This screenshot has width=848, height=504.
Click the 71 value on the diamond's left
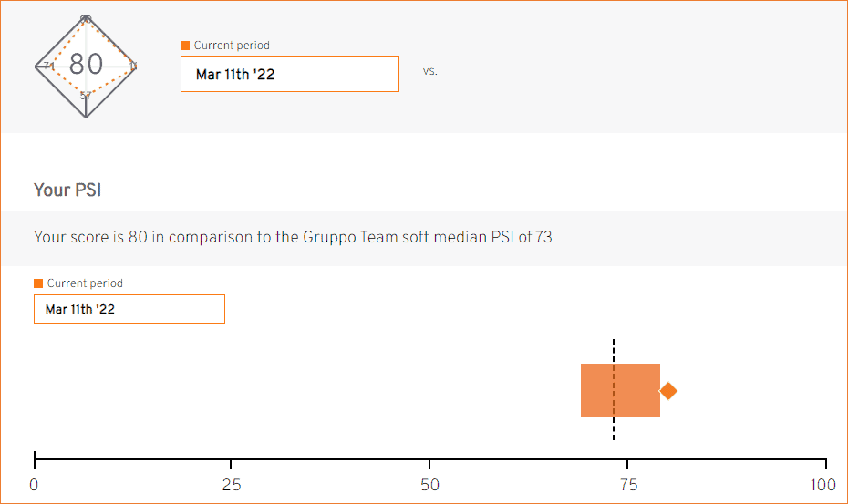[x=48, y=66]
